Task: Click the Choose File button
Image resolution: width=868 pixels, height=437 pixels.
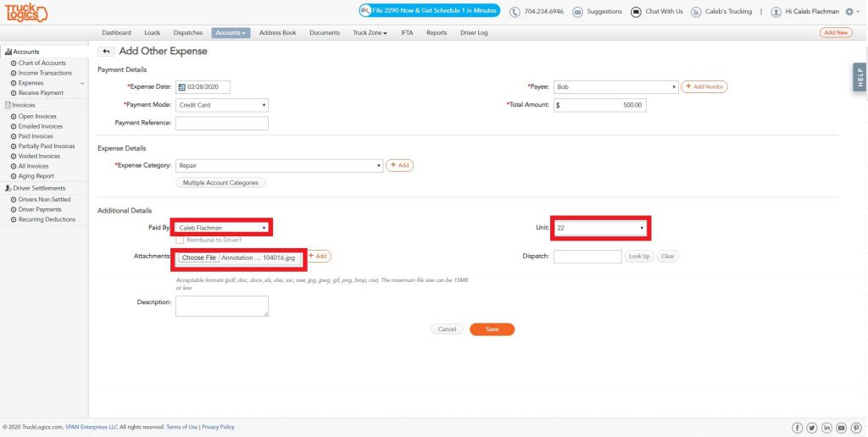Action: pyautogui.click(x=198, y=257)
